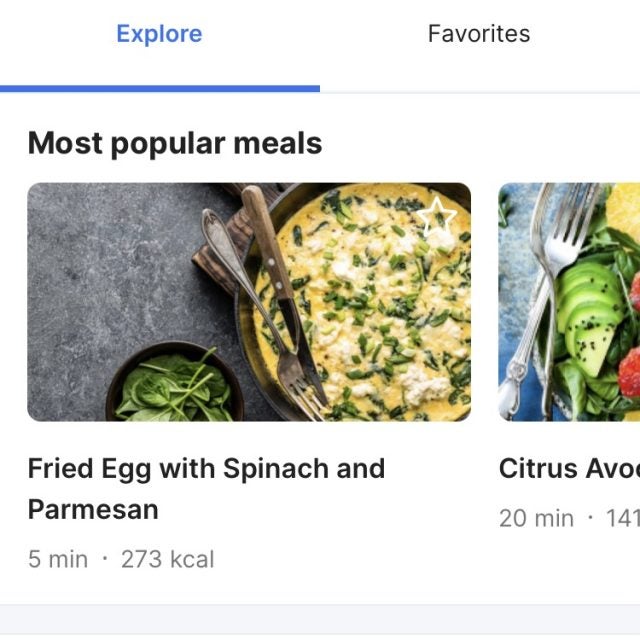
Task: Click the blue underline beneath Explore
Action: click(160, 88)
